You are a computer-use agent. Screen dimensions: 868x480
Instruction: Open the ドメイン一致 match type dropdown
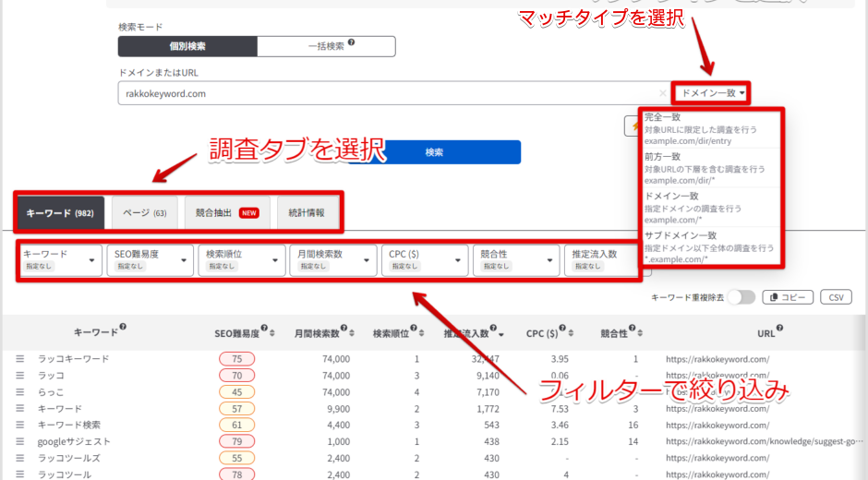(x=712, y=92)
